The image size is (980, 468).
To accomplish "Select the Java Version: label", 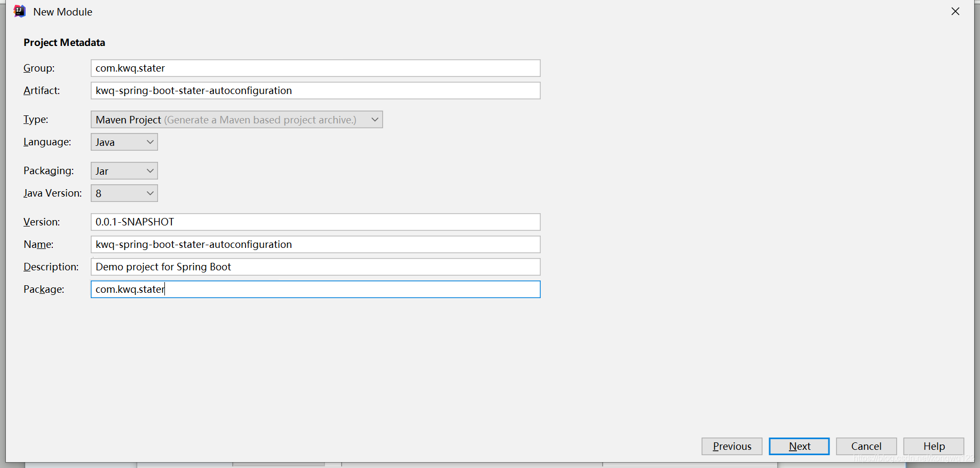I will [52, 193].
